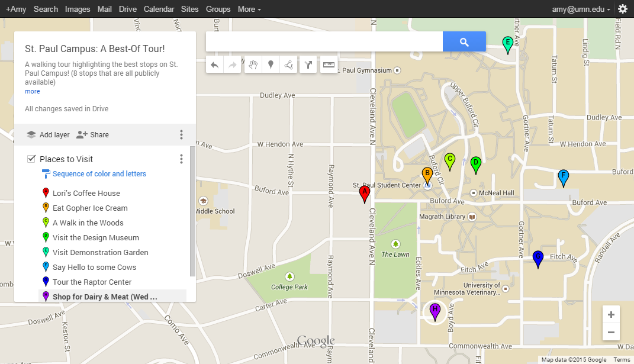The image size is (634, 364).
Task: Select the Draw a line tool
Action: coord(288,65)
